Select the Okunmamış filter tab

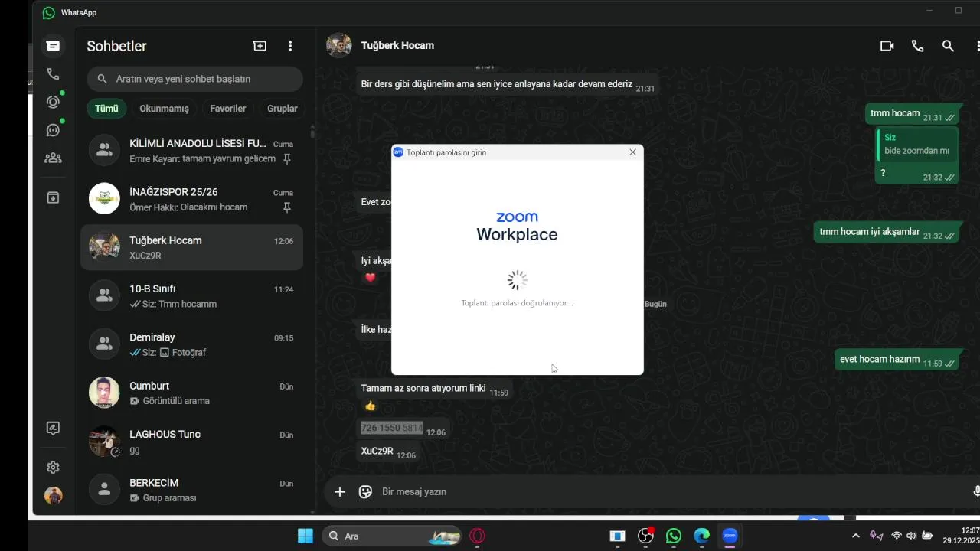pos(164,109)
